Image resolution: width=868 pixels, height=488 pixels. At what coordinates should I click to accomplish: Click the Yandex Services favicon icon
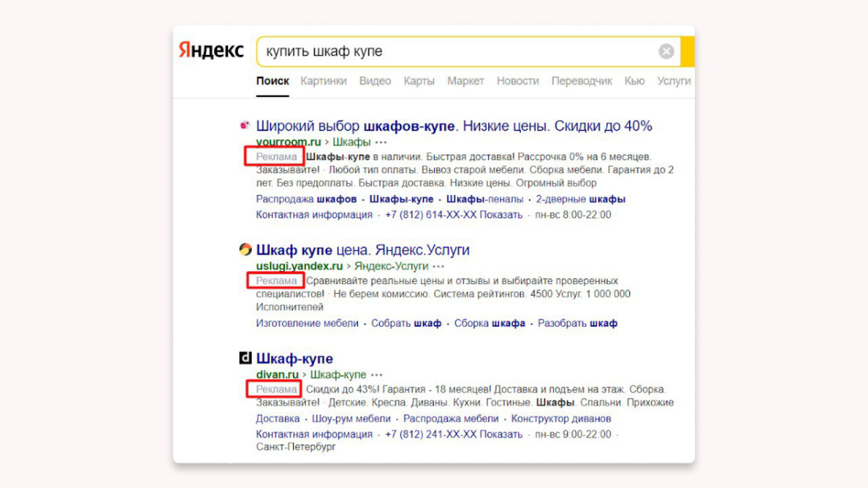(x=245, y=250)
